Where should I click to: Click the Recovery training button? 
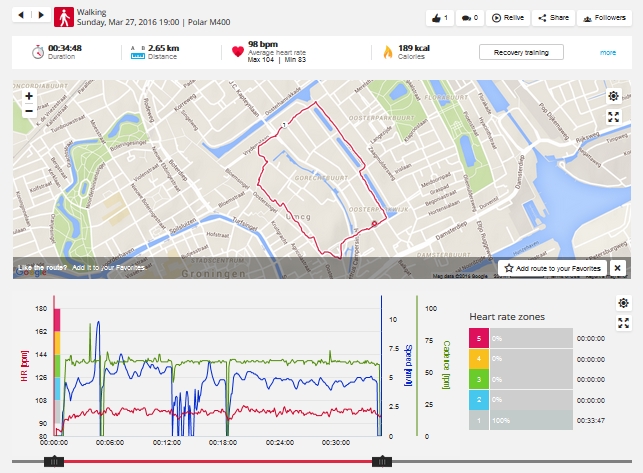click(x=521, y=52)
